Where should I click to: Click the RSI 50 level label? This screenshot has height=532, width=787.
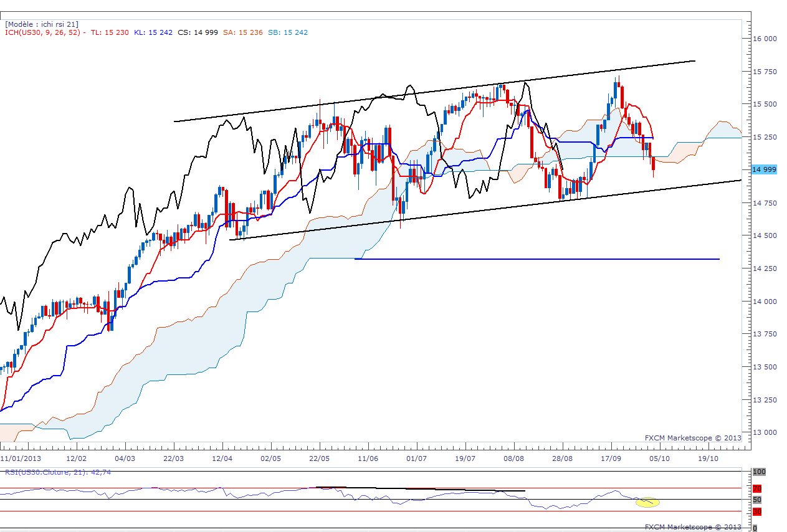tap(757, 500)
